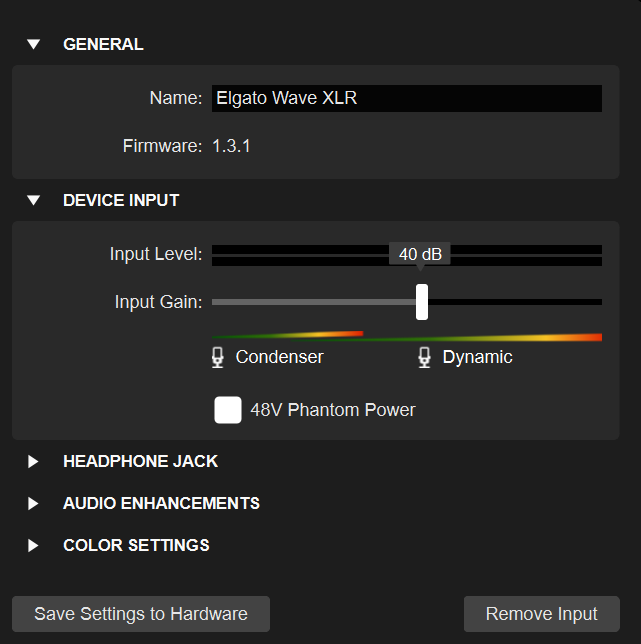Click the Name field containing Elgato Wave XLR
This screenshot has height=644, width=641.
tap(407, 98)
